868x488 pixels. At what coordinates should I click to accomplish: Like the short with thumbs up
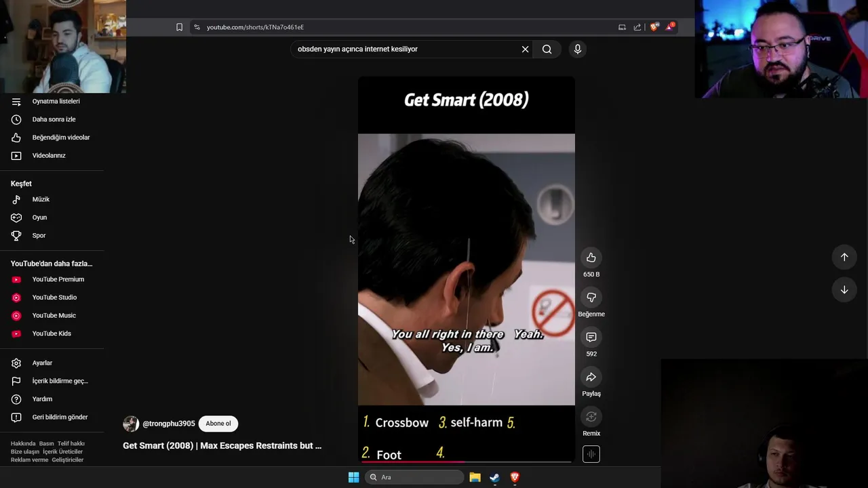tap(591, 258)
